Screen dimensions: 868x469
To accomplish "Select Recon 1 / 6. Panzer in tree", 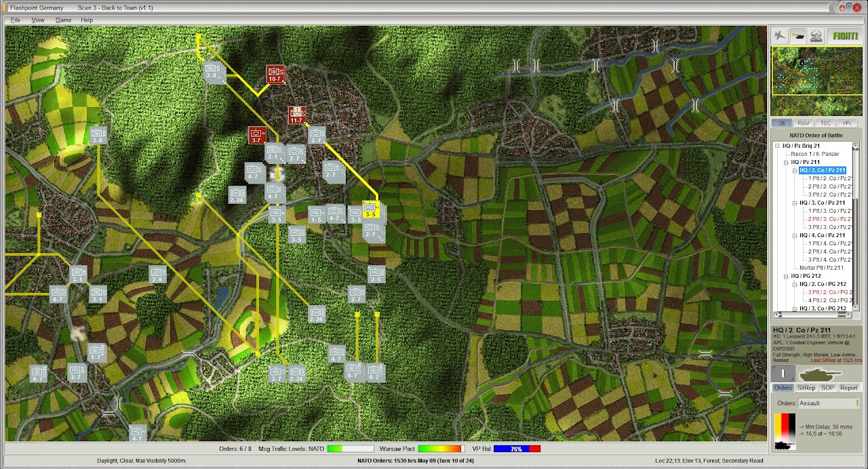I will [x=814, y=154].
